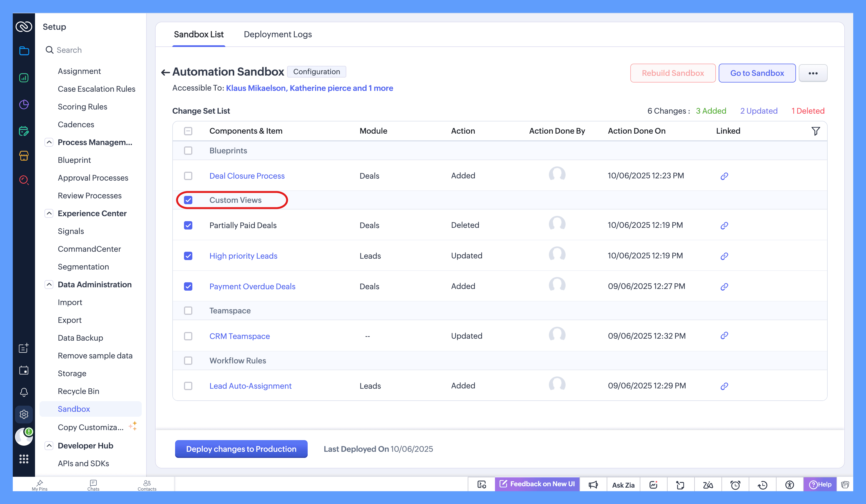Collapse the Process Management section
866x504 pixels.
(49, 142)
